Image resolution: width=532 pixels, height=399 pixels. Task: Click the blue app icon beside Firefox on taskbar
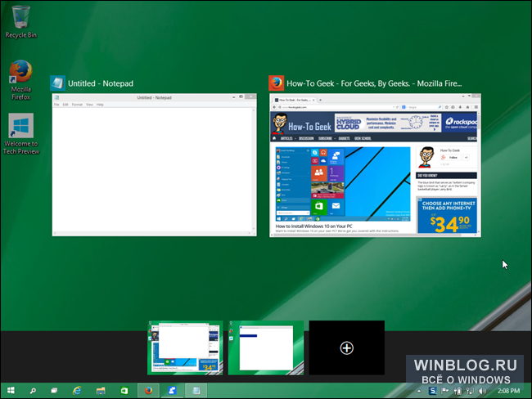click(x=172, y=391)
